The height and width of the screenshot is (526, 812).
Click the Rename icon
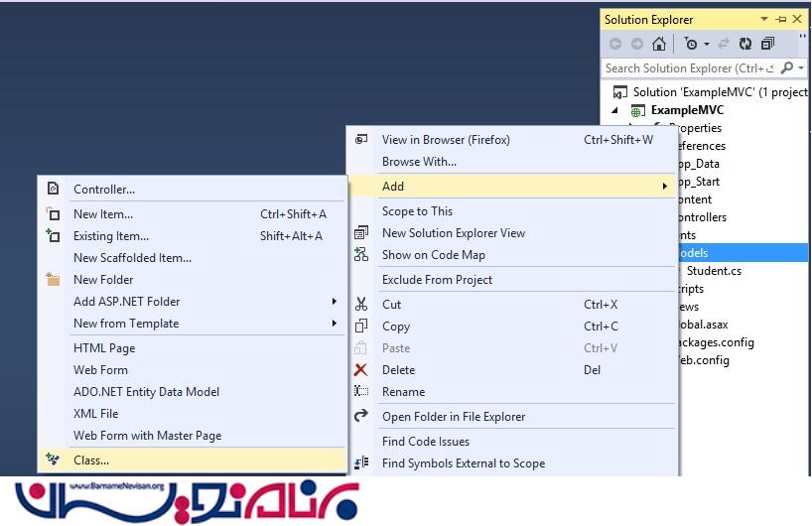[x=361, y=391]
